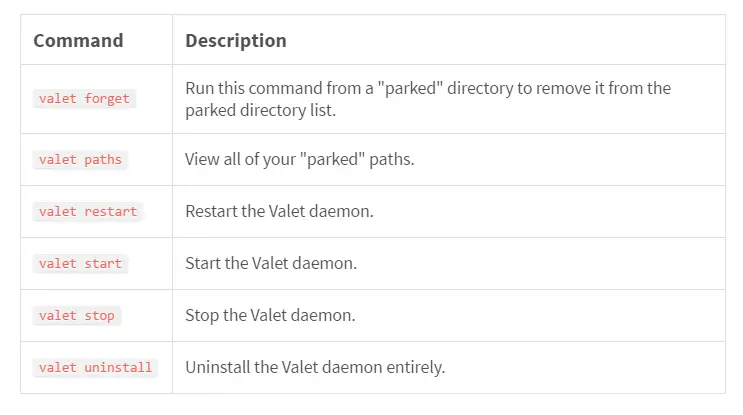Click the Description column header

tap(236, 41)
